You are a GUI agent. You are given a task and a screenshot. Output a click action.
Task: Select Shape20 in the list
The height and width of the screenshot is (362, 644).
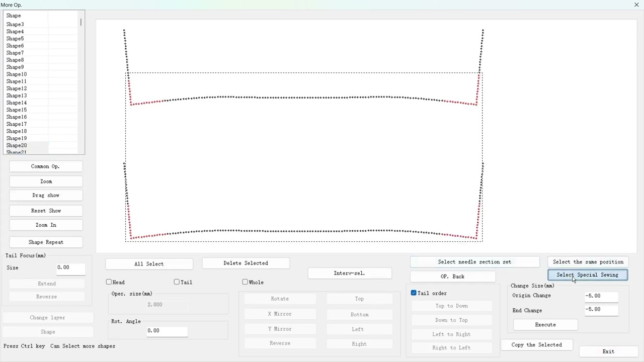click(x=17, y=145)
